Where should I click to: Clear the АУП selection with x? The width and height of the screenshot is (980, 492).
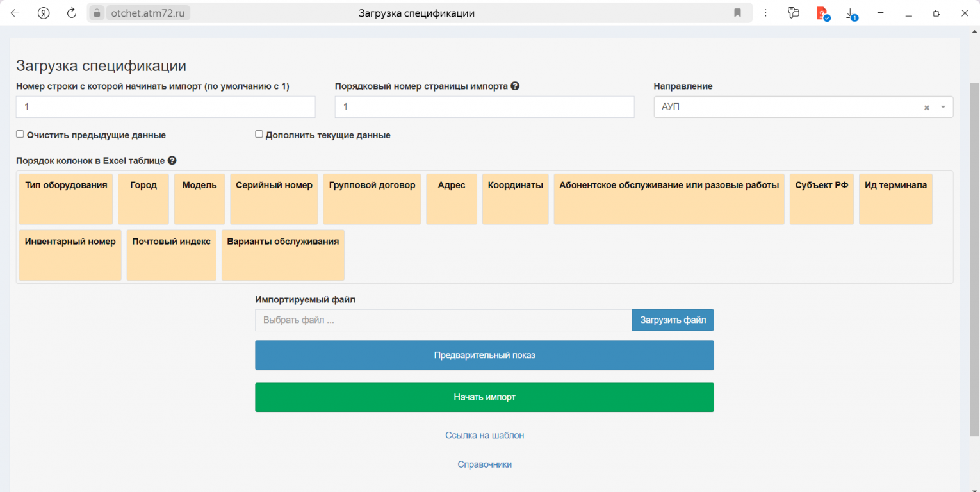point(926,108)
